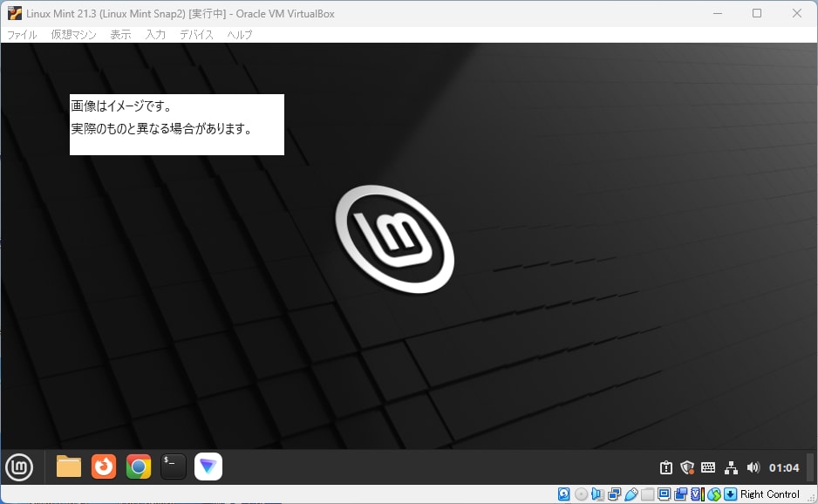Open the Files folder launcher in panel
The width and height of the screenshot is (818, 504).
point(68,467)
